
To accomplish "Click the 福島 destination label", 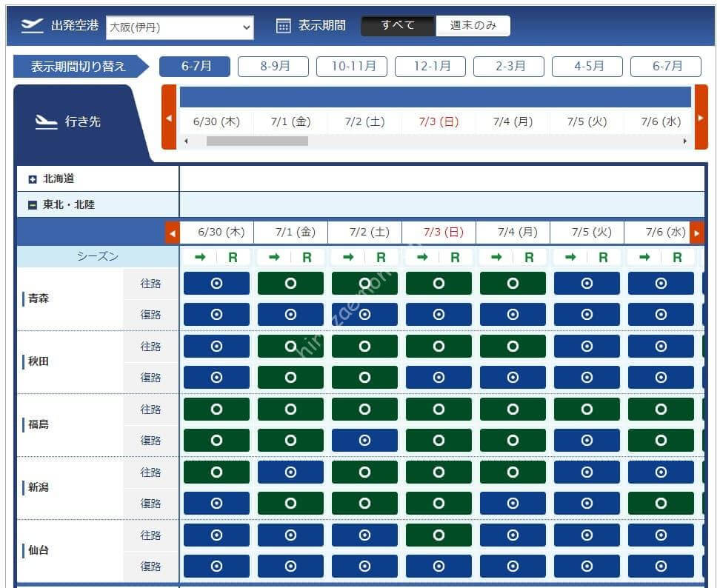I will (39, 424).
